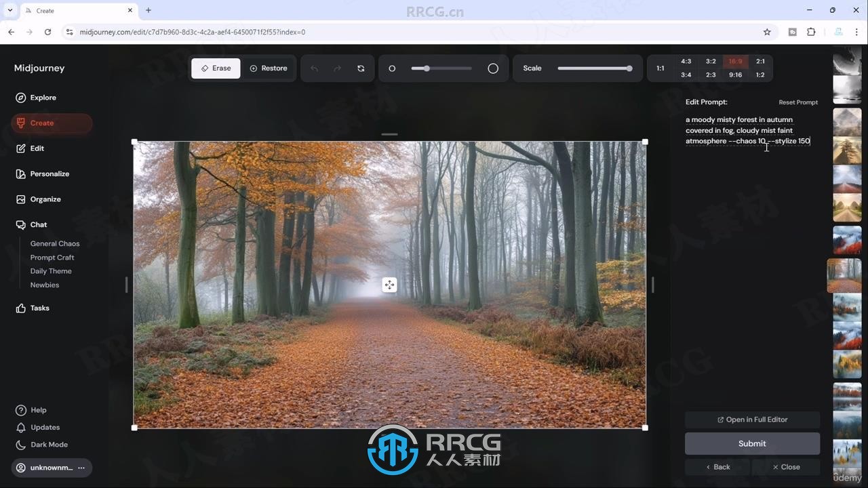
Task: Choose the 3:2 aspect ratio
Action: 711,61
